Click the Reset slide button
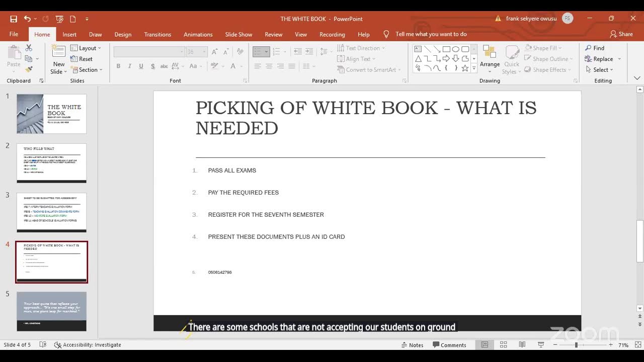The image size is (644, 362). click(x=82, y=59)
